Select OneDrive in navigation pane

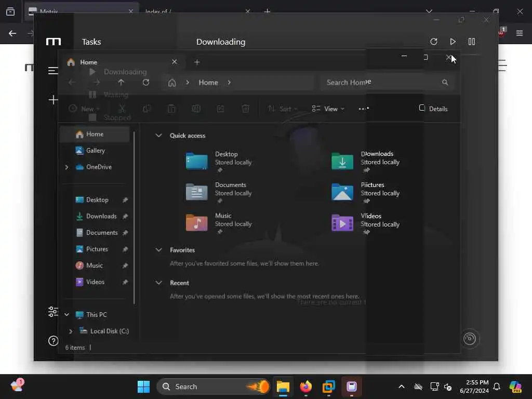[x=98, y=167]
